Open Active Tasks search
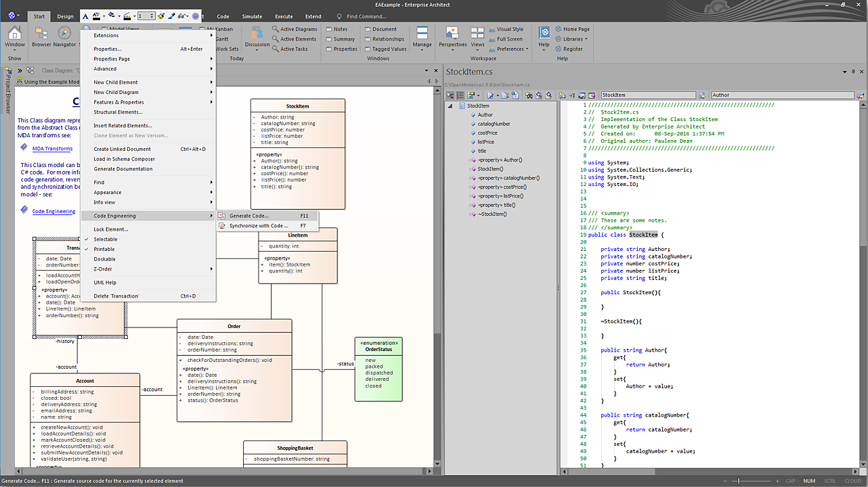This screenshot has height=487, width=868. pos(290,49)
